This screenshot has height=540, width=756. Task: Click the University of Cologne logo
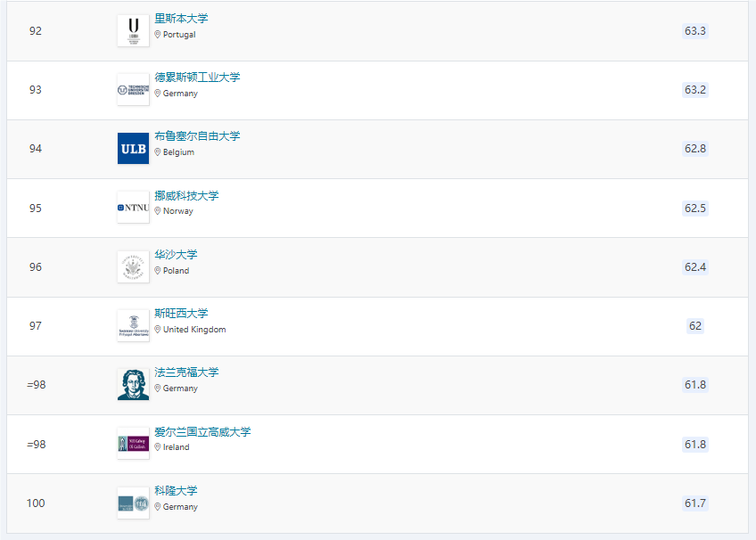pyautogui.click(x=133, y=503)
